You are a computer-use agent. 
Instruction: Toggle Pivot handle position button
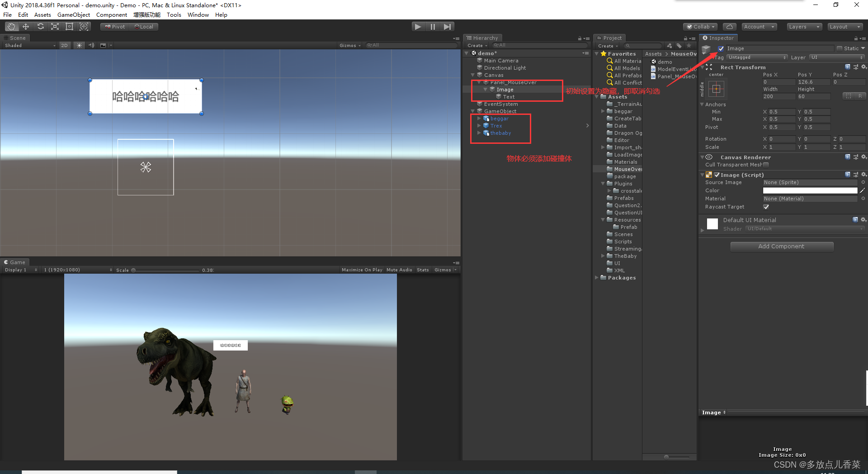115,27
